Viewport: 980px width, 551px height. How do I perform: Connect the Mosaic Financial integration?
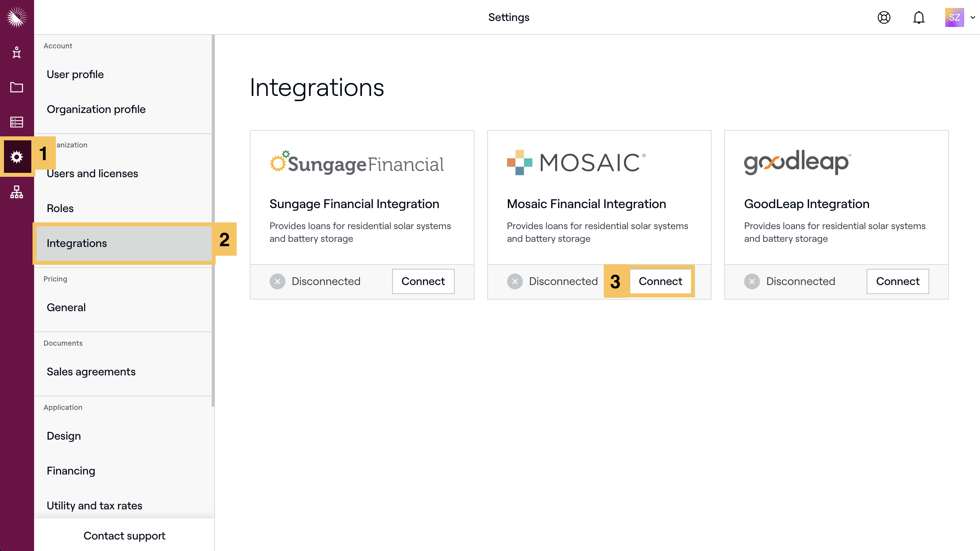click(660, 281)
